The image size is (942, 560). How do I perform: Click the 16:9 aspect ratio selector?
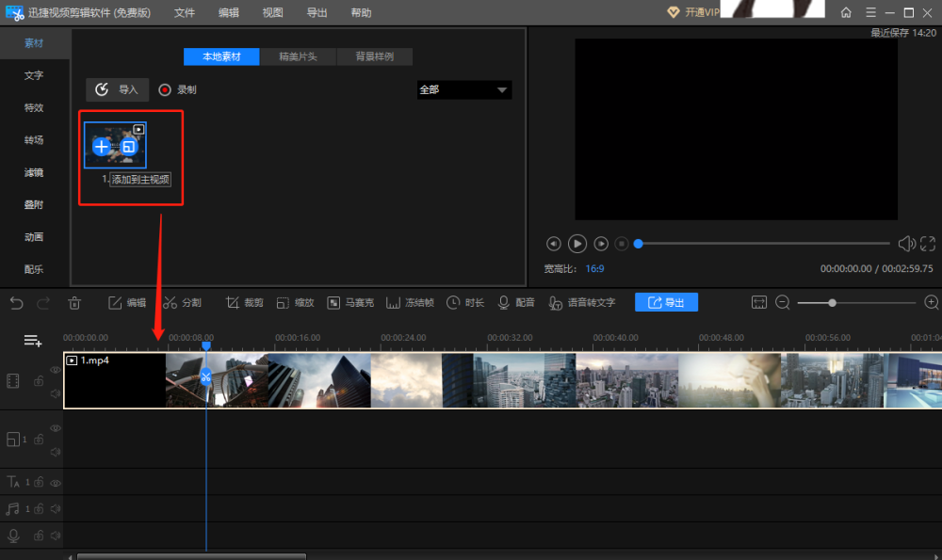click(x=595, y=268)
